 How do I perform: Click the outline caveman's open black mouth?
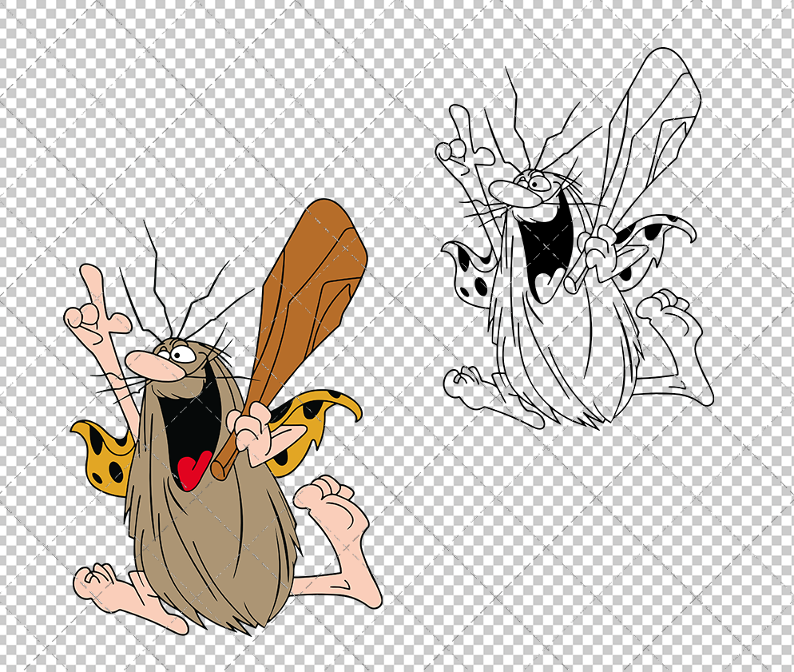pos(545,248)
